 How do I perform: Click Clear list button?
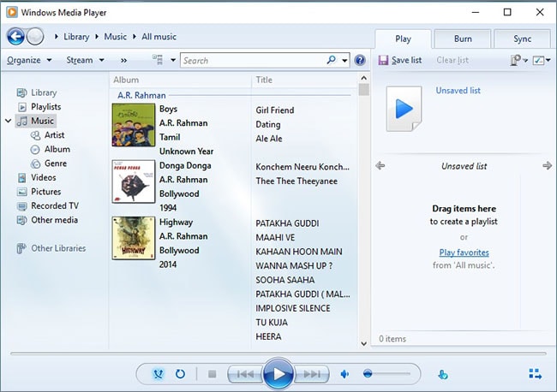pyautogui.click(x=452, y=60)
